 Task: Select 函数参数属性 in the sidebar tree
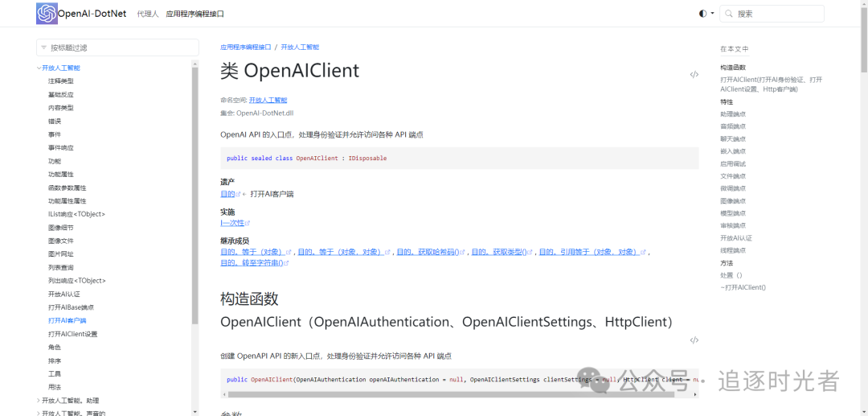click(67, 187)
